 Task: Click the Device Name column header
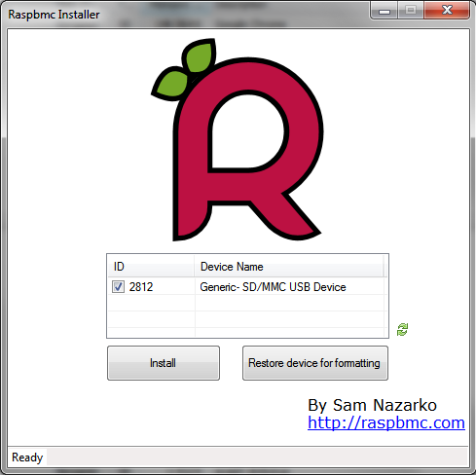pos(289,267)
